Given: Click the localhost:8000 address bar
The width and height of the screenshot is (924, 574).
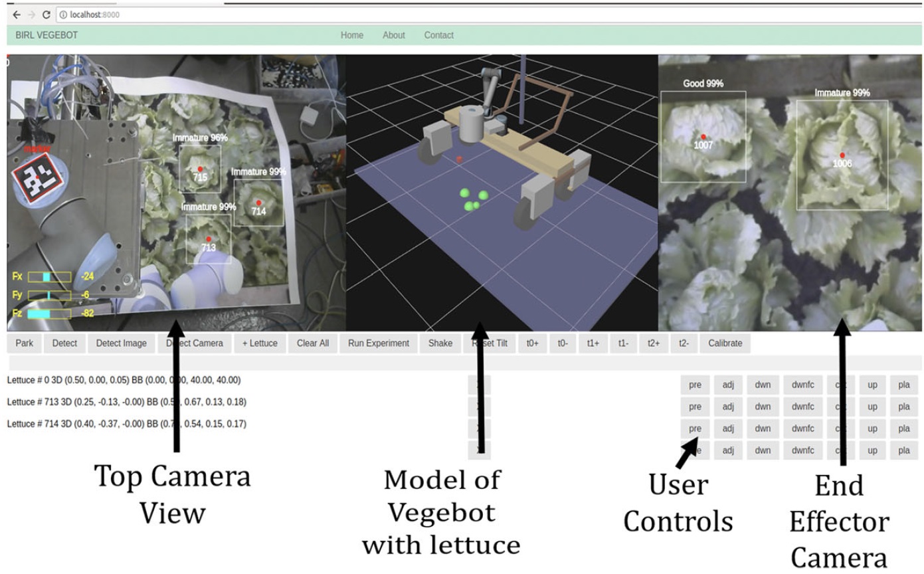Looking at the screenshot, I should coord(488,14).
